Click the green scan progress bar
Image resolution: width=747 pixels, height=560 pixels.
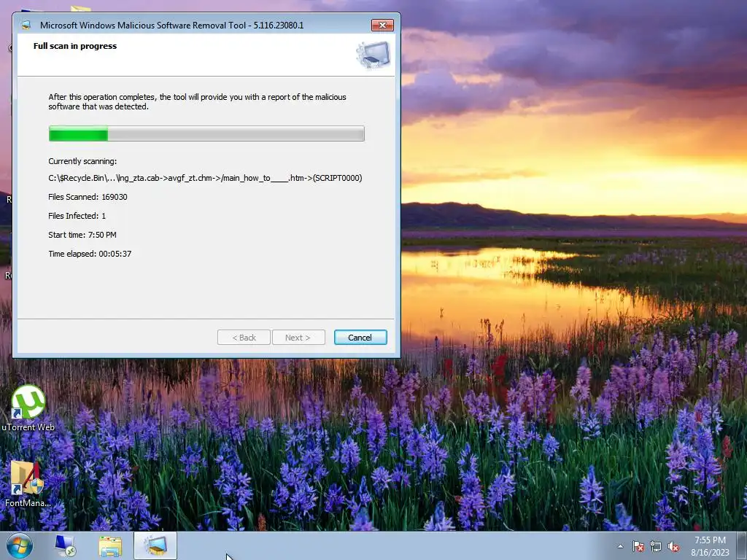point(206,133)
